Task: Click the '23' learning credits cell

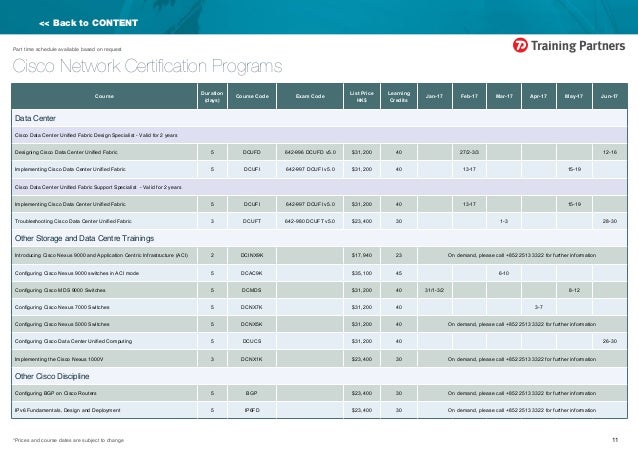Action: click(x=399, y=255)
